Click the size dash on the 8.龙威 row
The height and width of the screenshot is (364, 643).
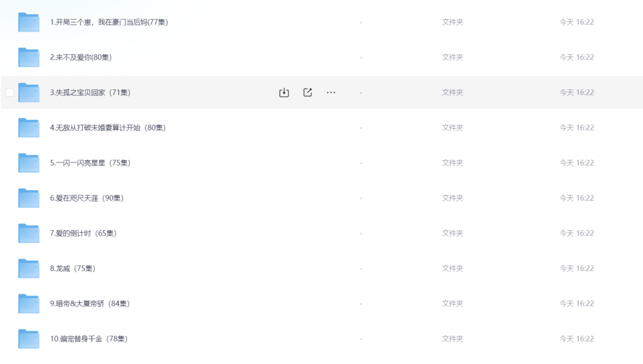pyautogui.click(x=361, y=268)
